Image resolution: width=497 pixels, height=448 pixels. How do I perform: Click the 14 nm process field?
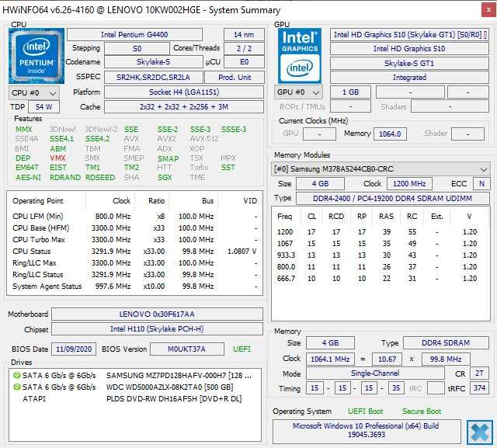click(244, 34)
